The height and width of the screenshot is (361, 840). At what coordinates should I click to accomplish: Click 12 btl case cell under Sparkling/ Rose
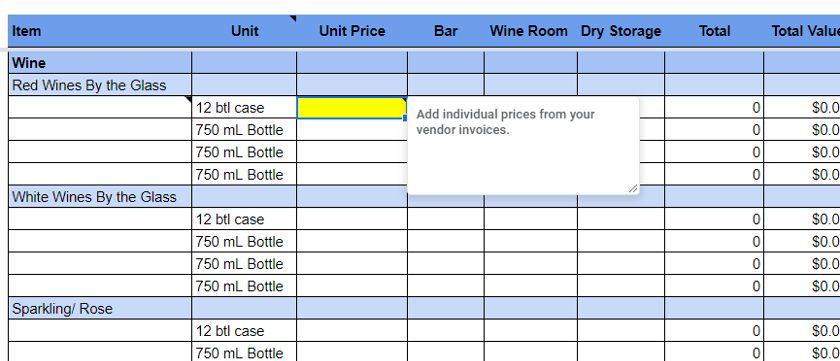click(244, 331)
